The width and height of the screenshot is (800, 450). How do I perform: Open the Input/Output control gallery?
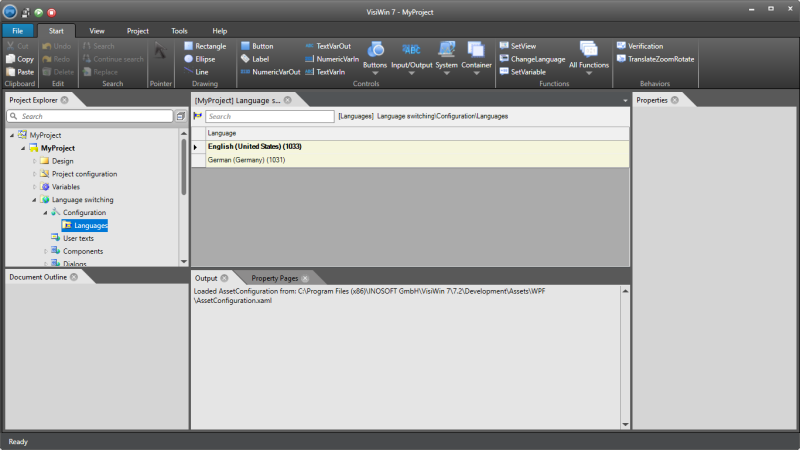point(411,58)
